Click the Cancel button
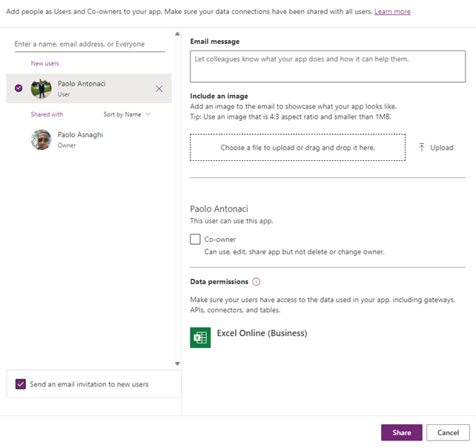The width and height of the screenshot is (476, 448). (x=448, y=432)
